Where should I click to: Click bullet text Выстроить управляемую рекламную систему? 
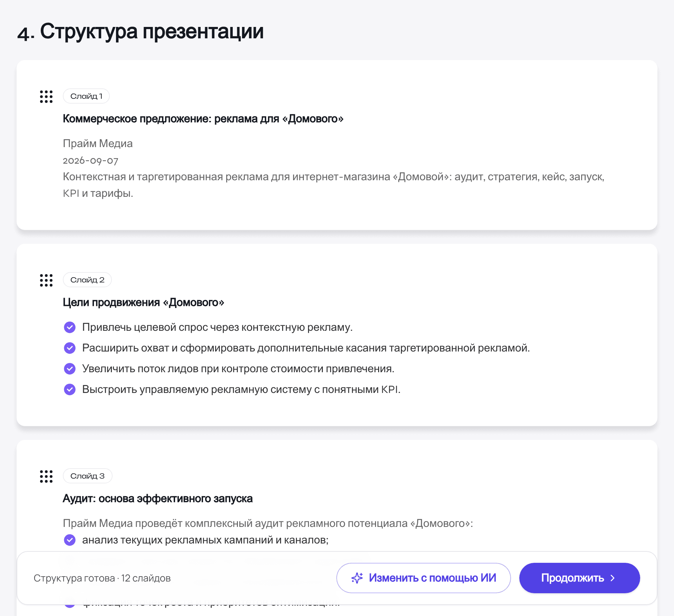tap(241, 389)
